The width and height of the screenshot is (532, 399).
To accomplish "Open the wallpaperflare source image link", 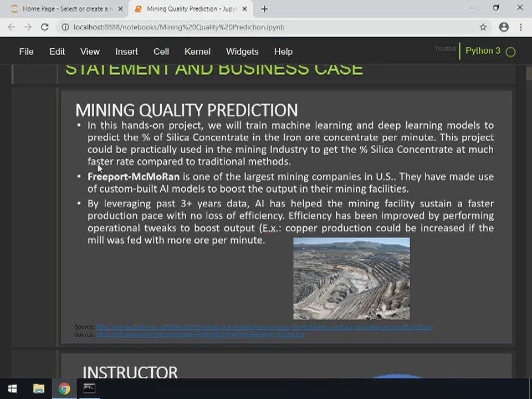I will tap(200, 335).
